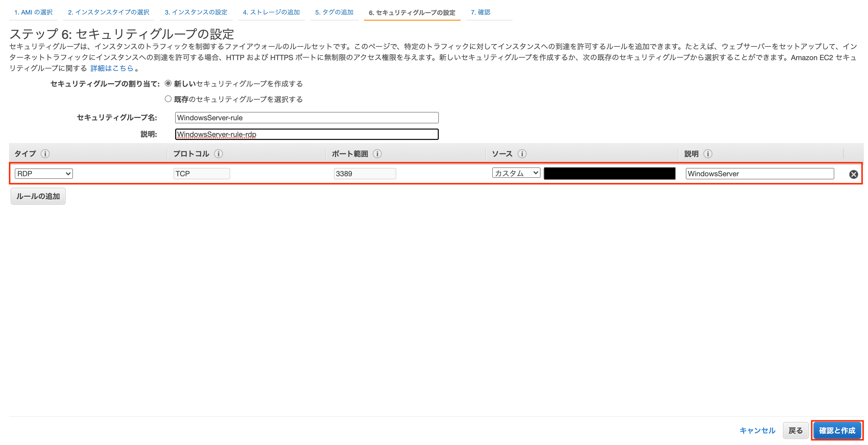Open the カスタム source dropdown
The height and width of the screenshot is (445, 868).
pyautogui.click(x=516, y=173)
